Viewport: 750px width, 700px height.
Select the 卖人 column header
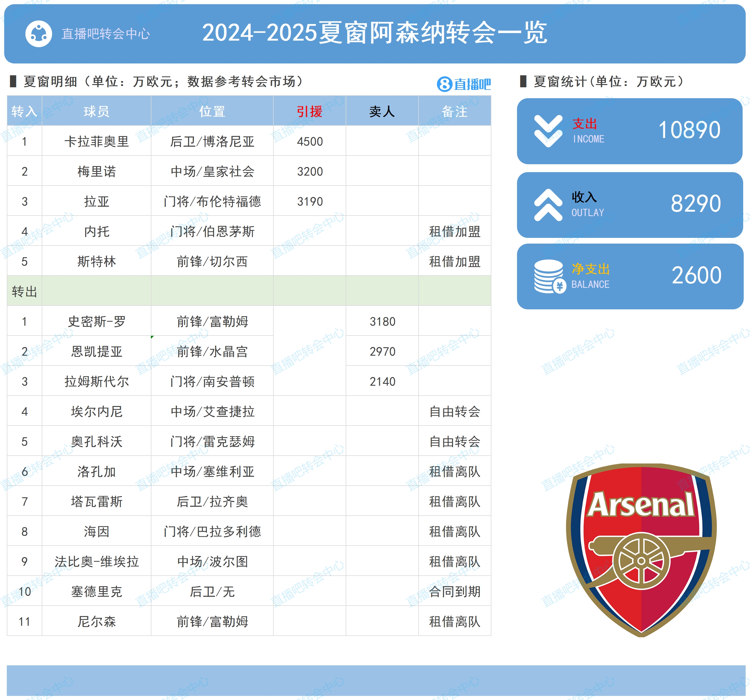(382, 111)
